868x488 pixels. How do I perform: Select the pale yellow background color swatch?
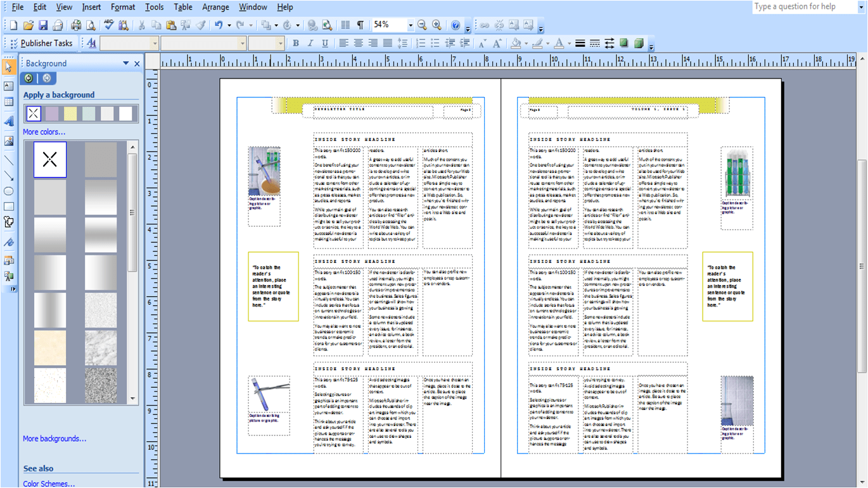coord(70,113)
